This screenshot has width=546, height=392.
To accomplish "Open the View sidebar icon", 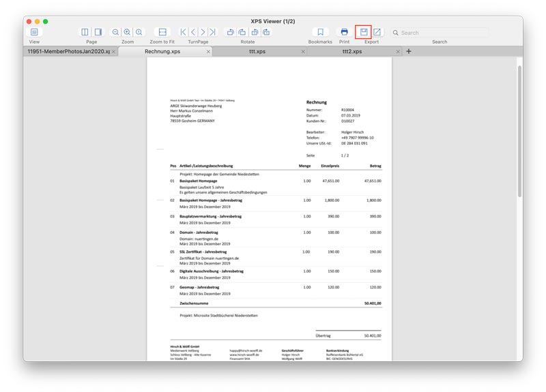I will tap(34, 32).
